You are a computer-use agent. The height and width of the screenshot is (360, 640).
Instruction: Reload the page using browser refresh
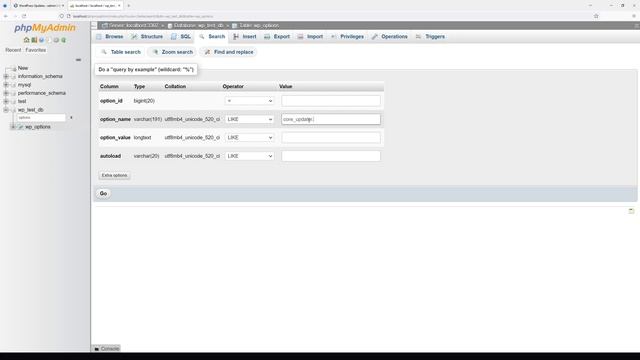pos(24,16)
